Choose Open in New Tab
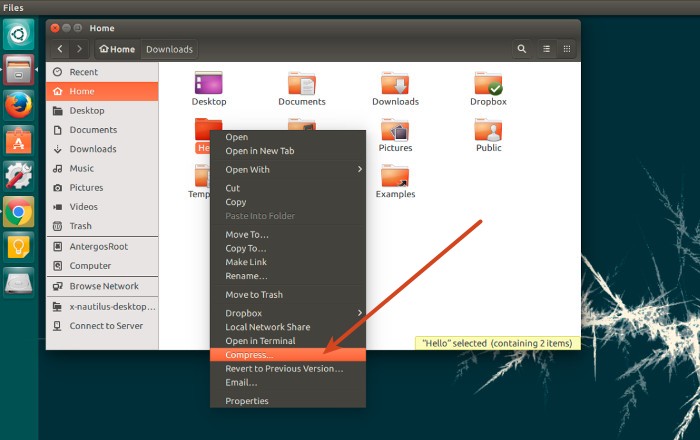The width and height of the screenshot is (700, 440). point(288,151)
